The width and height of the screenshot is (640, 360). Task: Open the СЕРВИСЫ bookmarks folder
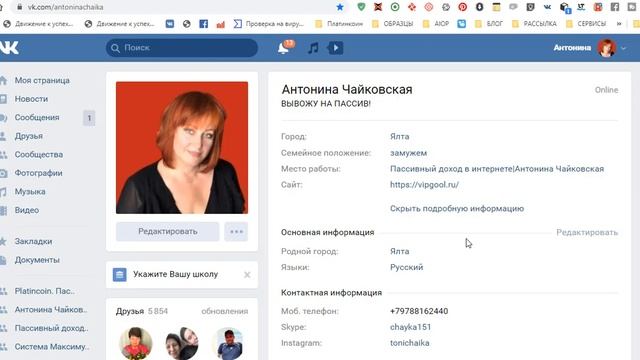[x=586, y=24]
